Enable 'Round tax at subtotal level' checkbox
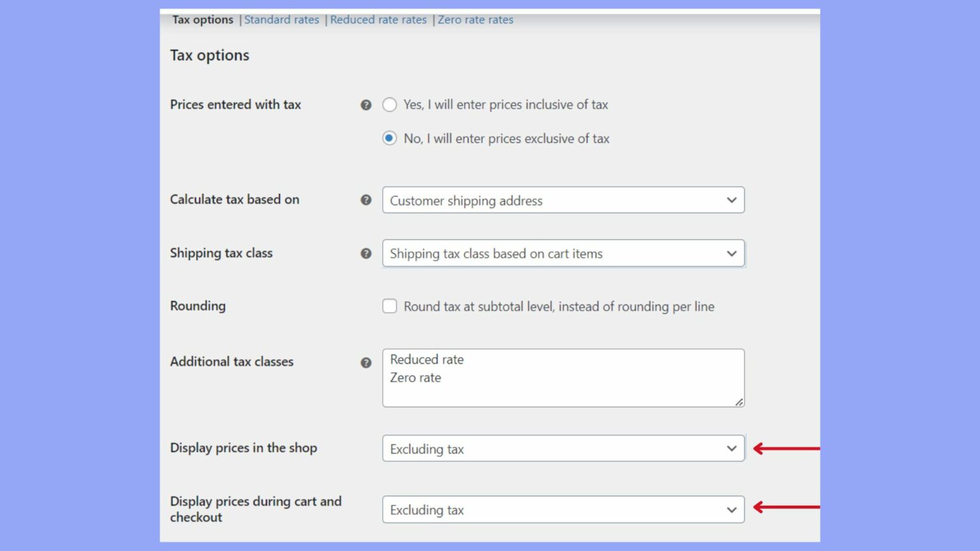This screenshot has height=551, width=980. point(390,306)
